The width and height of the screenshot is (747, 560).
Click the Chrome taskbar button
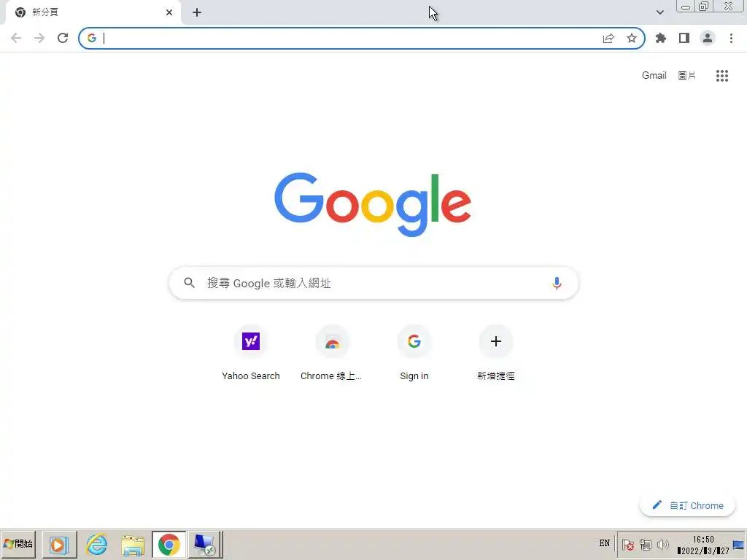169,544
